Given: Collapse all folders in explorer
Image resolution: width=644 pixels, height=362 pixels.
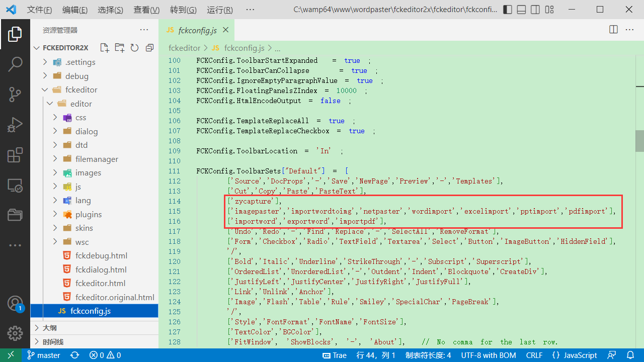Looking at the screenshot, I should click(x=149, y=48).
